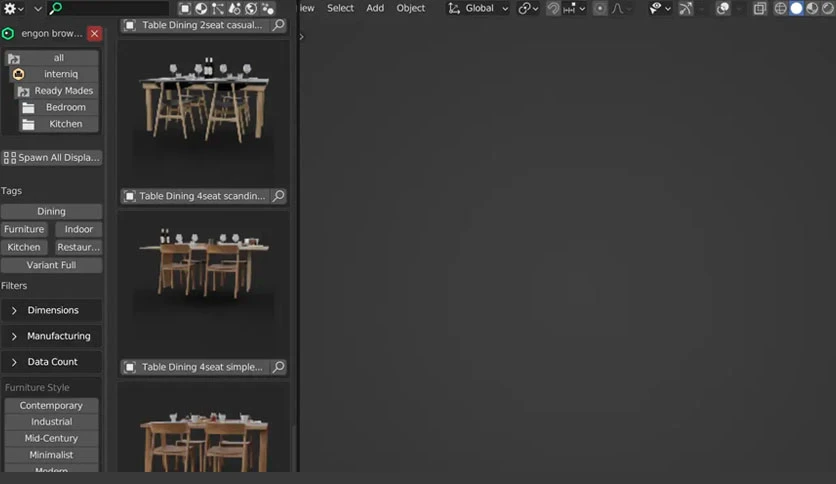Open the Global transform orientation dropdown
The image size is (836, 484).
coord(478,9)
